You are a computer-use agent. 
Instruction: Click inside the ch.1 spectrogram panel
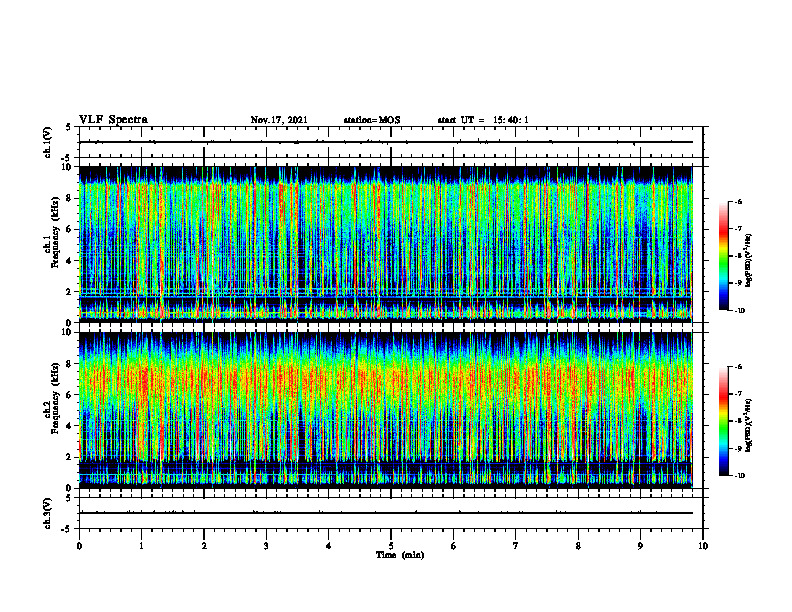[x=385, y=244]
